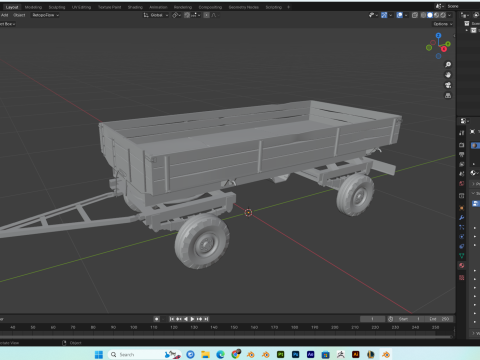The height and width of the screenshot is (360, 480).
Task: Click the red X axis on navigation gizmo
Action: pos(444,49)
